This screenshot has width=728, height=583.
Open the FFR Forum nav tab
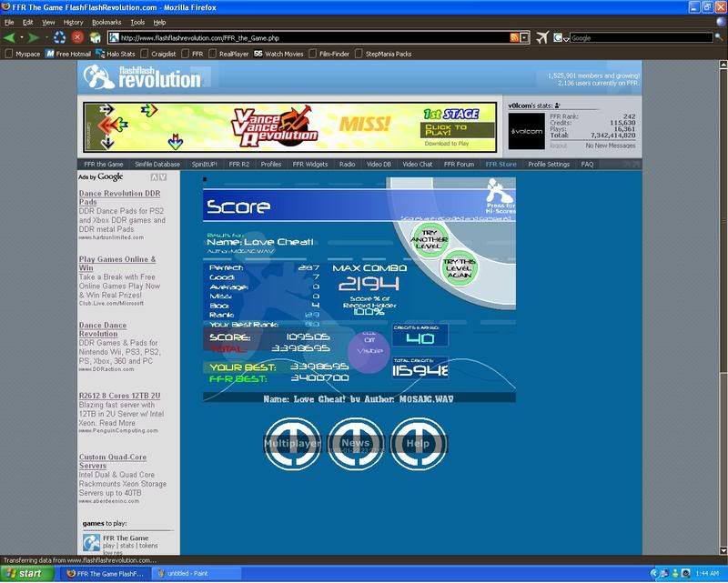pyautogui.click(x=459, y=165)
